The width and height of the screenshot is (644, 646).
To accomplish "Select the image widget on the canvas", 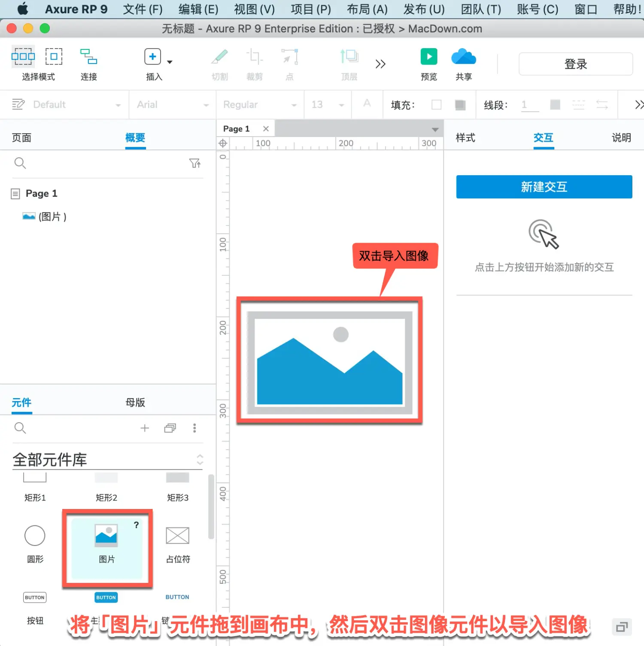I will [x=330, y=362].
